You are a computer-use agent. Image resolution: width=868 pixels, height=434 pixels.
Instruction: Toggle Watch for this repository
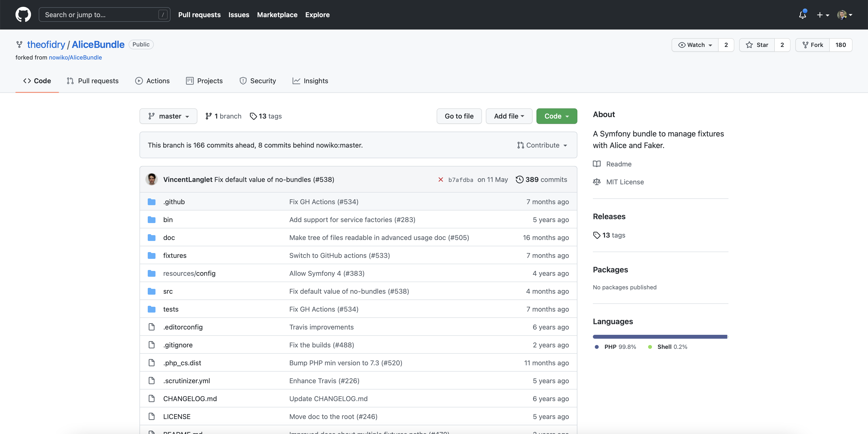pyautogui.click(x=695, y=45)
